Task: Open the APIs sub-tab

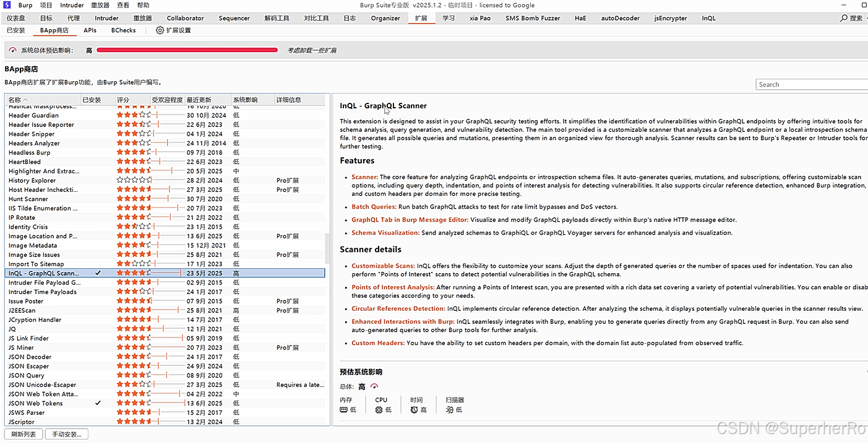Action: point(90,30)
